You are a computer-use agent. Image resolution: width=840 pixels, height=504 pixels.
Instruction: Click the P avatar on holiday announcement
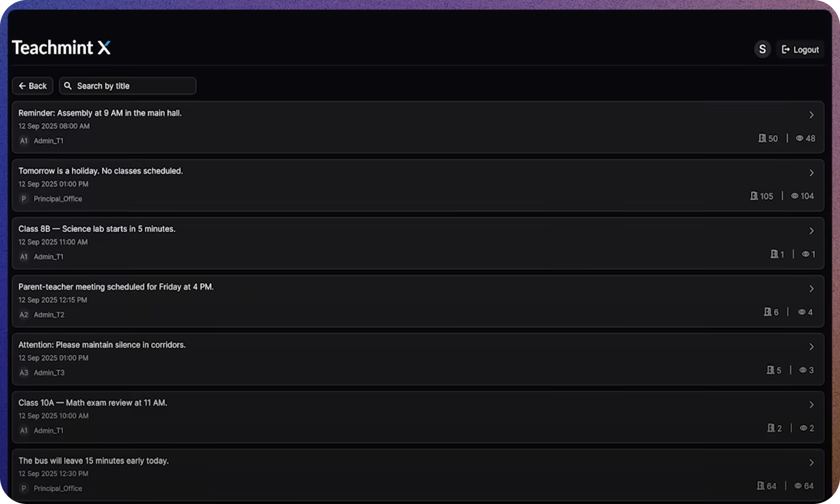tap(24, 199)
